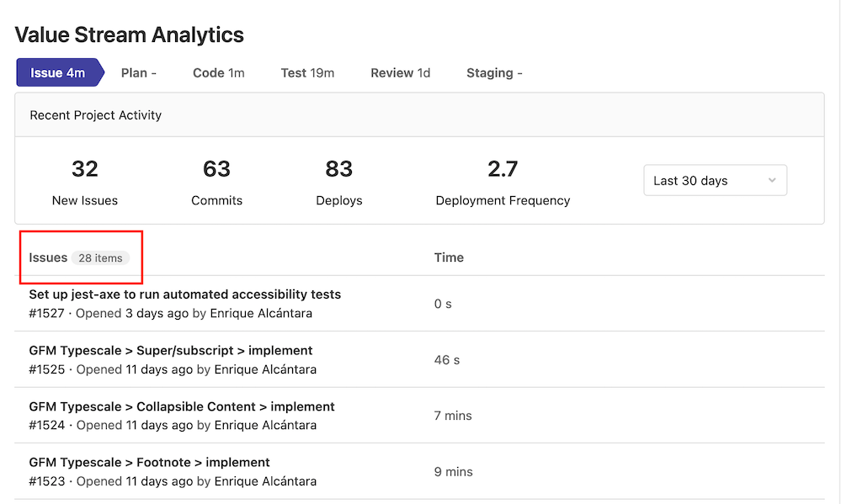Select the Plan stage tab
The height and width of the screenshot is (504, 841).
click(x=138, y=72)
